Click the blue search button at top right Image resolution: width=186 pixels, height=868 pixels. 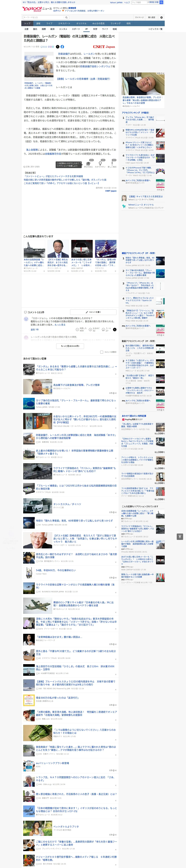tap(161, 2)
